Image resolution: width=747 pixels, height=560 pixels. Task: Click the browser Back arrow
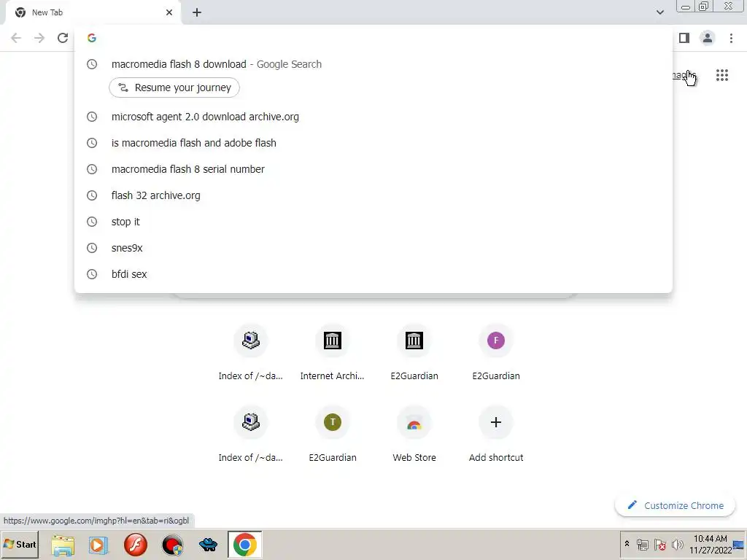coord(16,38)
